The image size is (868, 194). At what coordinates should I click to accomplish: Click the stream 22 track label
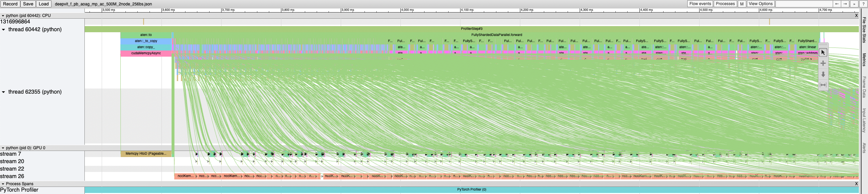click(12, 169)
